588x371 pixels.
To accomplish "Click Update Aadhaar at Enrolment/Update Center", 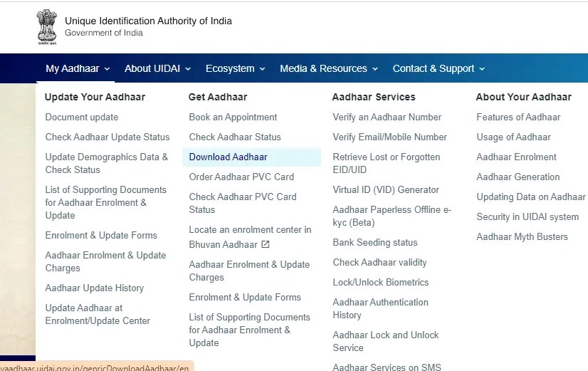I will click(98, 314).
